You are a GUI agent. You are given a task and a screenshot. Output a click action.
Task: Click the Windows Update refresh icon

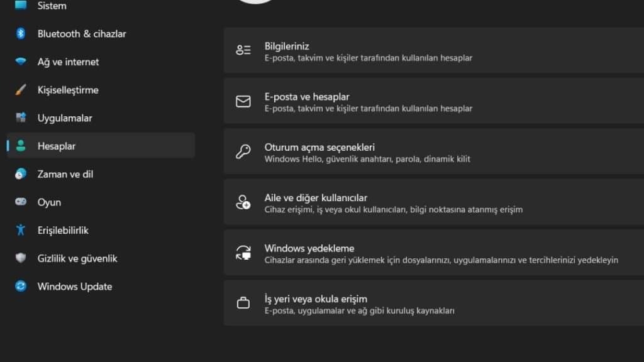pos(21,286)
